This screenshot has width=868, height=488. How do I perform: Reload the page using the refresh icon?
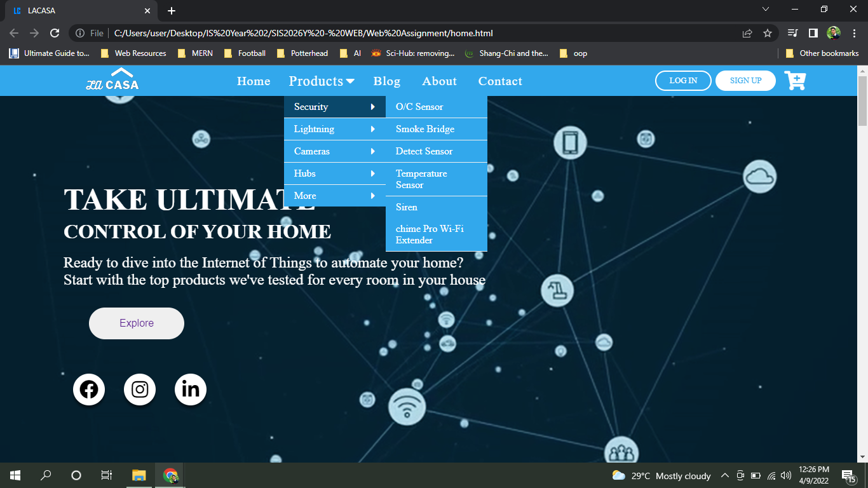[x=55, y=32]
